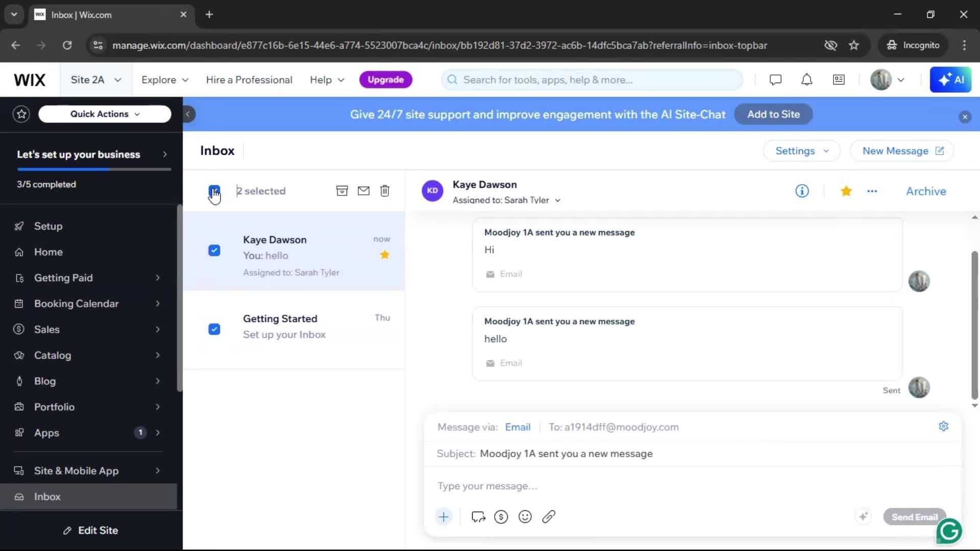
Task: Open AI text assistant sparkle icon
Action: tap(863, 517)
